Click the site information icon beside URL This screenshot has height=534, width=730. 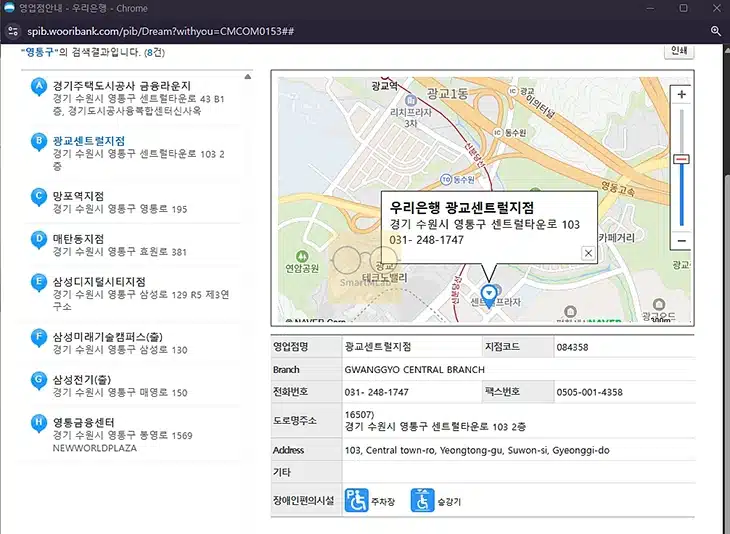tap(12, 31)
